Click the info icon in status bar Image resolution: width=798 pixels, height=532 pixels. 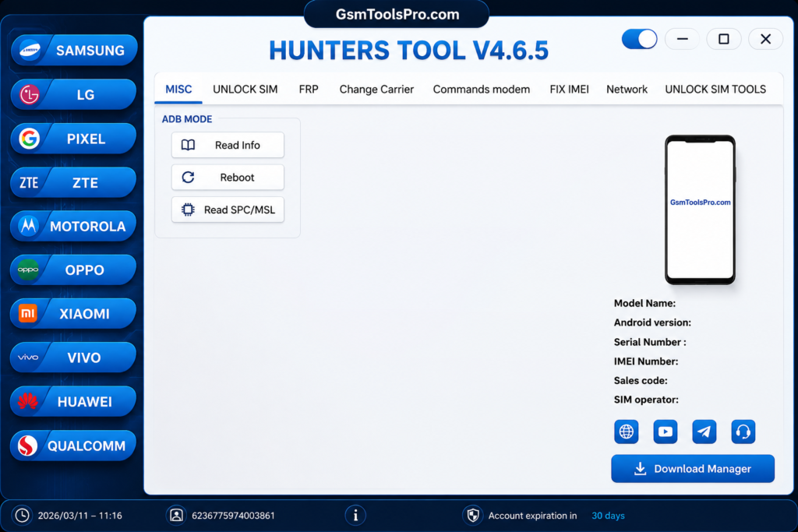click(x=355, y=515)
